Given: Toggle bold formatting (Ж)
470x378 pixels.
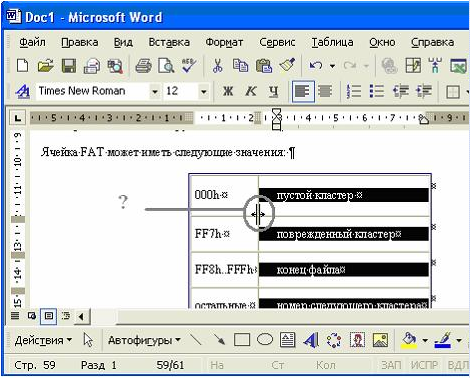Looking at the screenshot, I should 228,91.
